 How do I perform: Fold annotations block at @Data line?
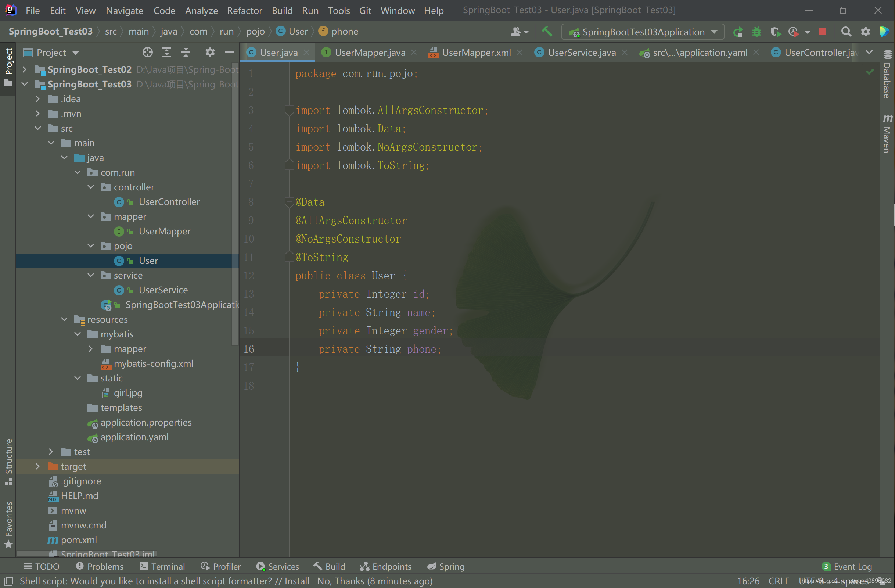pos(289,202)
